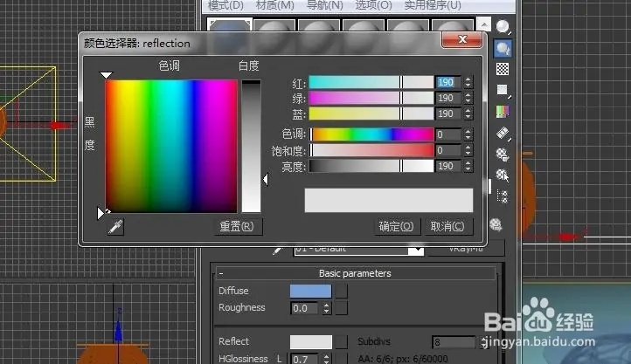
Task: Click the 白度 whiteness vertical strip
Action: pyautogui.click(x=251, y=147)
